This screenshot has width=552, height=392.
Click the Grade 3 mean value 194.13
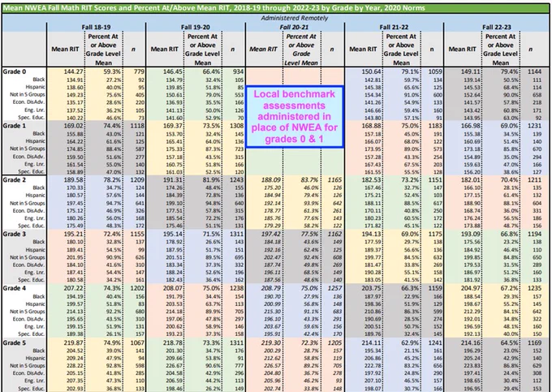coord(372,234)
